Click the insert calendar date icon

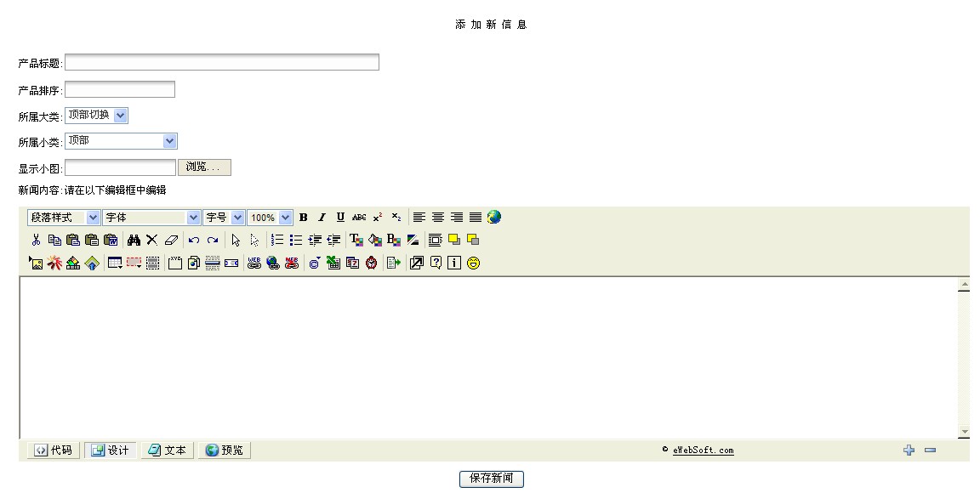pyautogui.click(x=352, y=263)
